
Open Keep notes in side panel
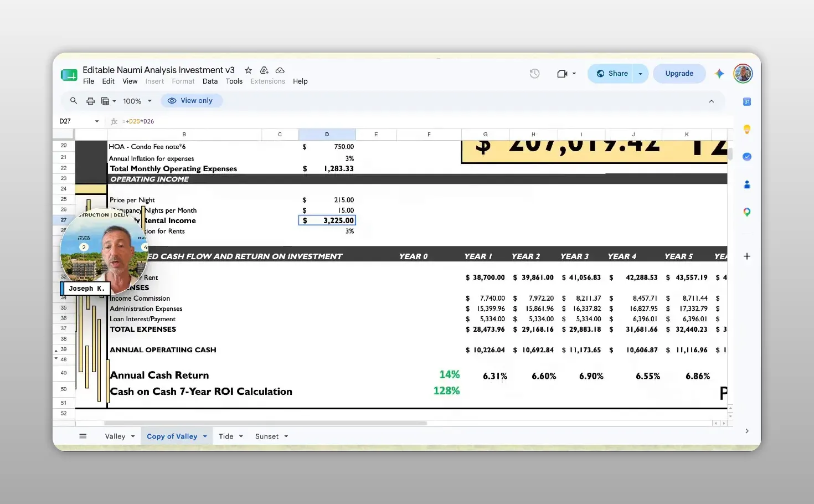click(x=746, y=129)
